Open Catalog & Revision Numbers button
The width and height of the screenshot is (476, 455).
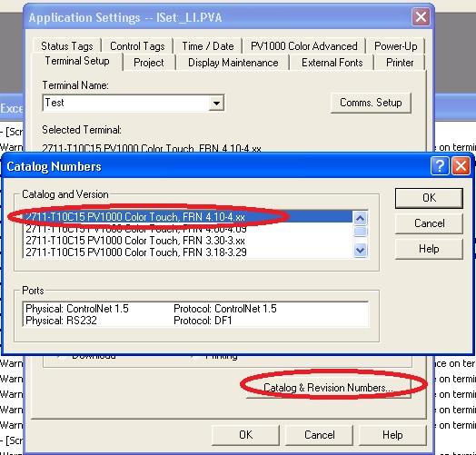(329, 388)
